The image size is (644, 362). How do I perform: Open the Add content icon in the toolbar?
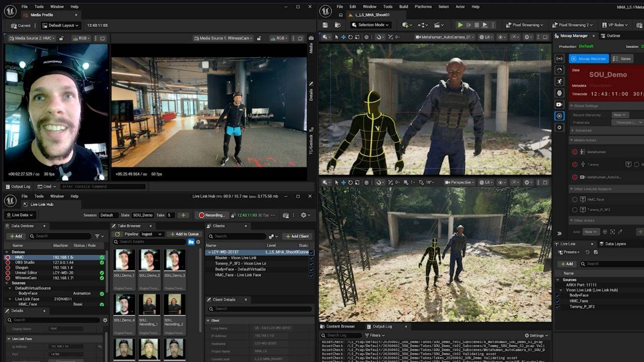click(407, 25)
